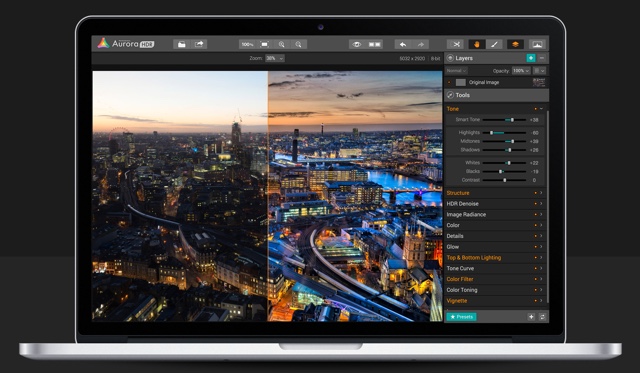This screenshot has width=640, height=373.
Task: Click the Highlights slider track
Action: tap(504, 133)
